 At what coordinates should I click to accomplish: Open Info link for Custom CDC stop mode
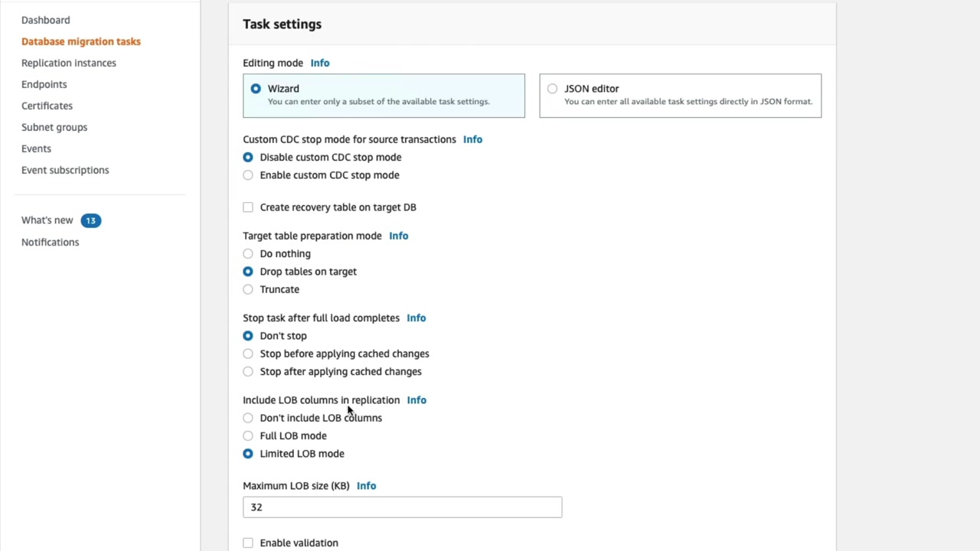[x=472, y=139]
